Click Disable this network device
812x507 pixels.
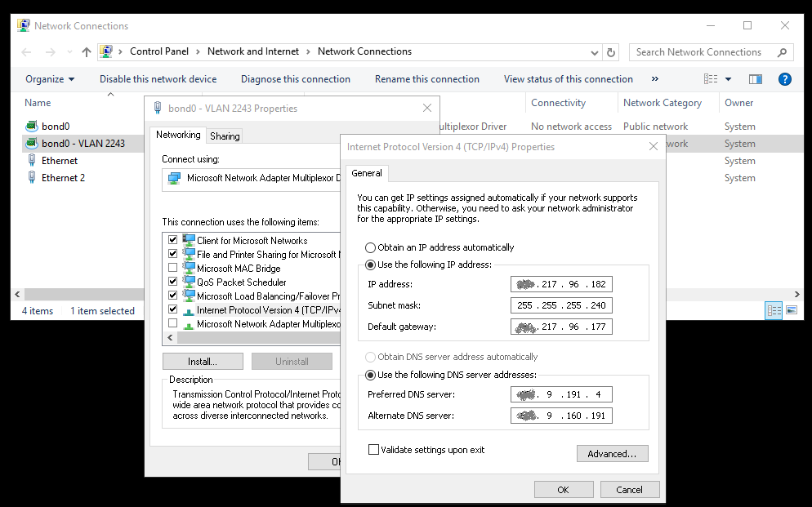click(x=158, y=79)
